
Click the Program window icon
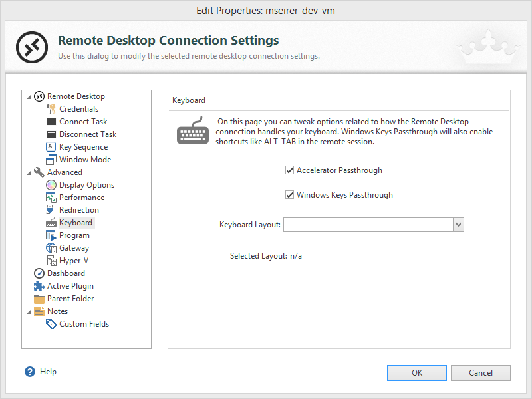pyautogui.click(x=51, y=235)
